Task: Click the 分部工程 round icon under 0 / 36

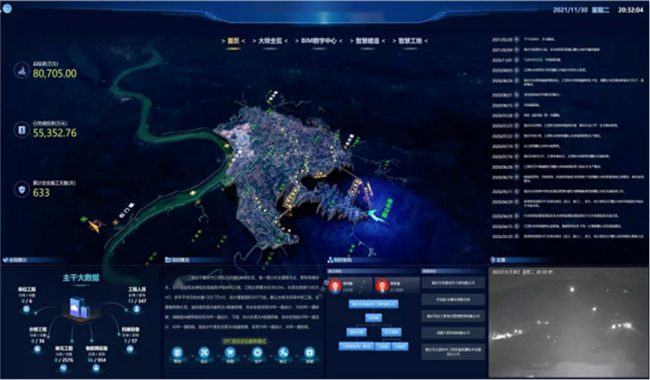Action: [37, 349]
